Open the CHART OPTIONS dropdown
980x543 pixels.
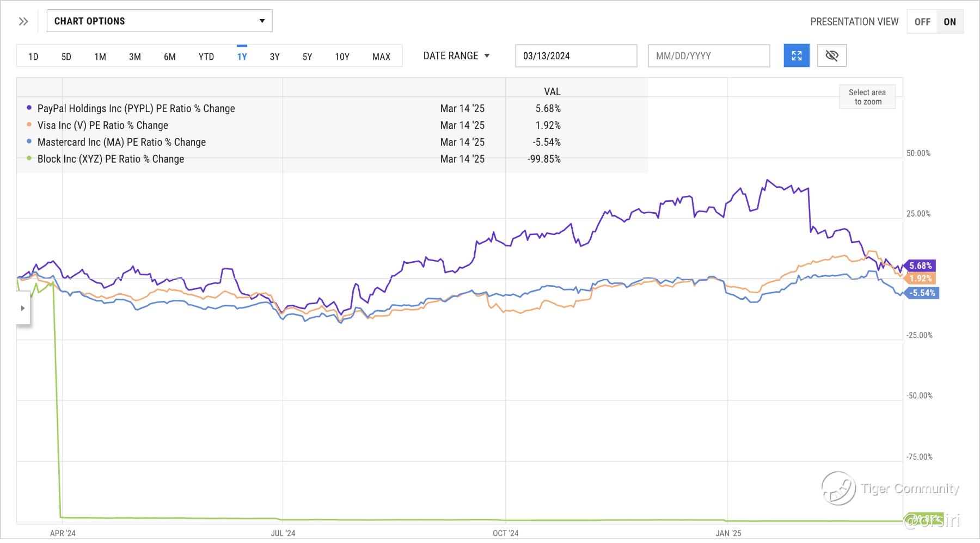coord(160,21)
